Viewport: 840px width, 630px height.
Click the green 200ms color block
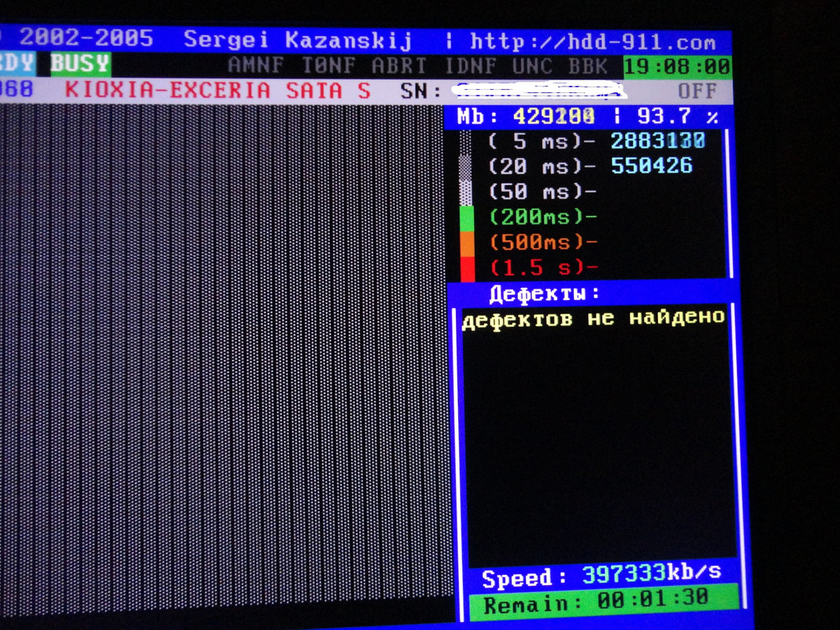(467, 219)
